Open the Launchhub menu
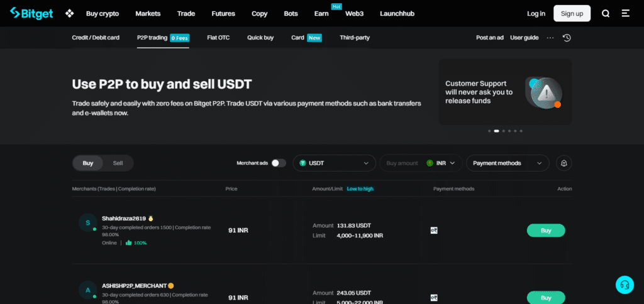644x304 pixels. (x=397, y=14)
